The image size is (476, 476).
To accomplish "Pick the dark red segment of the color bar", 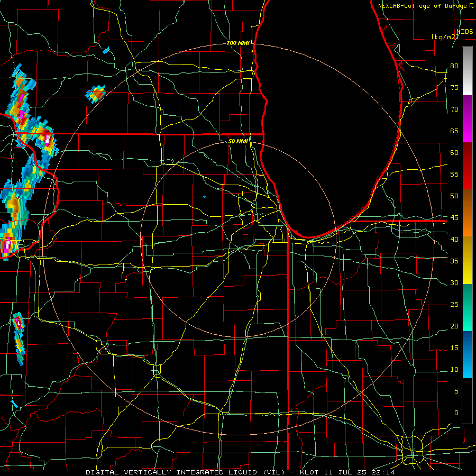I will click(x=467, y=166).
